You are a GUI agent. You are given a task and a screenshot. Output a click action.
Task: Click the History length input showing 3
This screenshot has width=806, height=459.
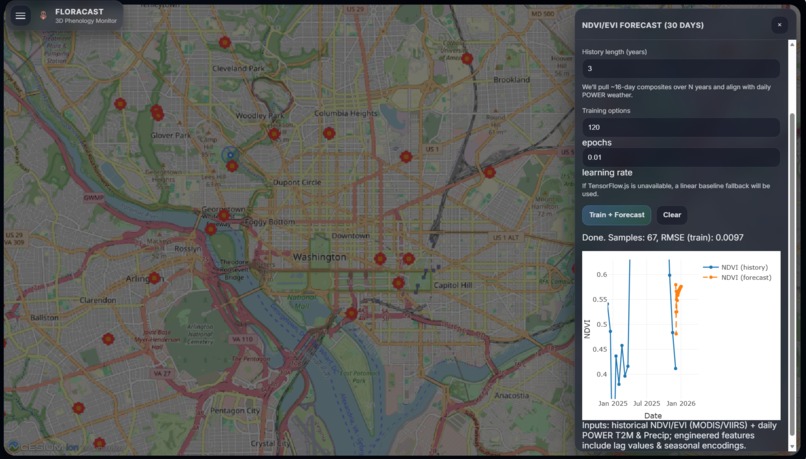(681, 68)
